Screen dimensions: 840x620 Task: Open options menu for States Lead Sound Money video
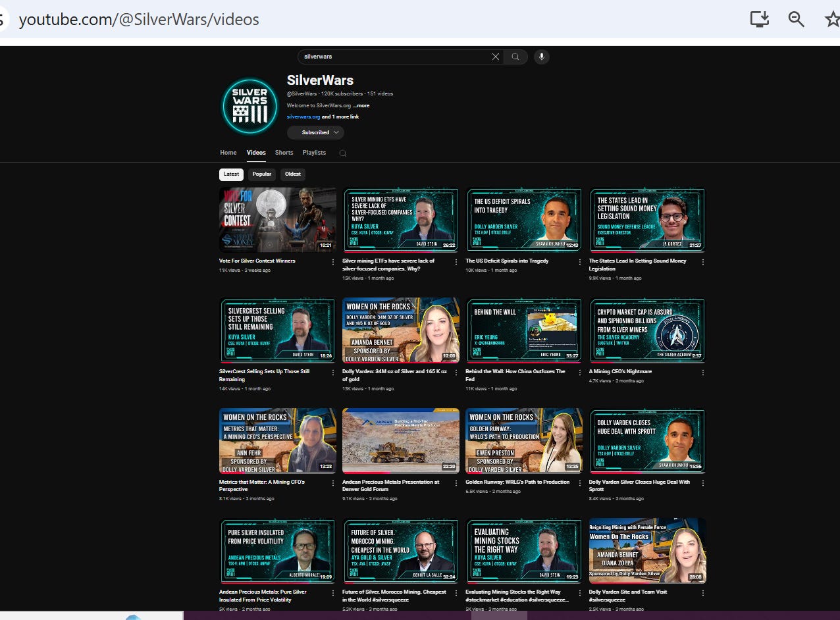click(x=702, y=262)
